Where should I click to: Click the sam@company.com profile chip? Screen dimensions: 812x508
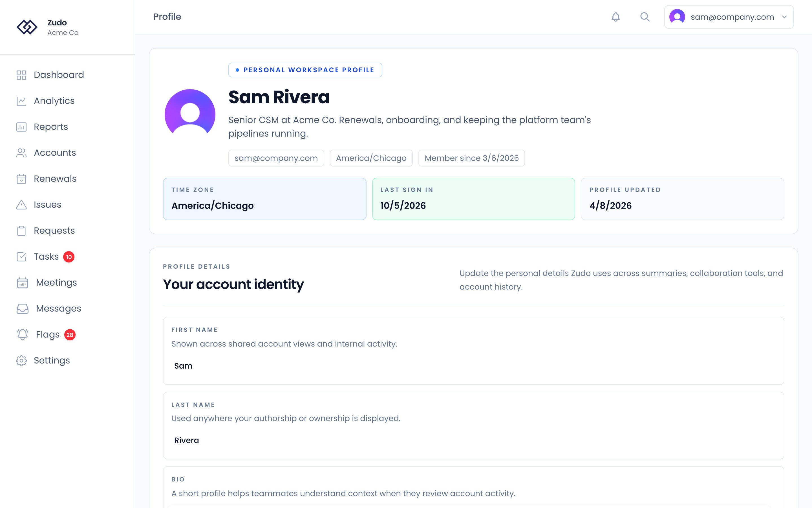(x=276, y=158)
